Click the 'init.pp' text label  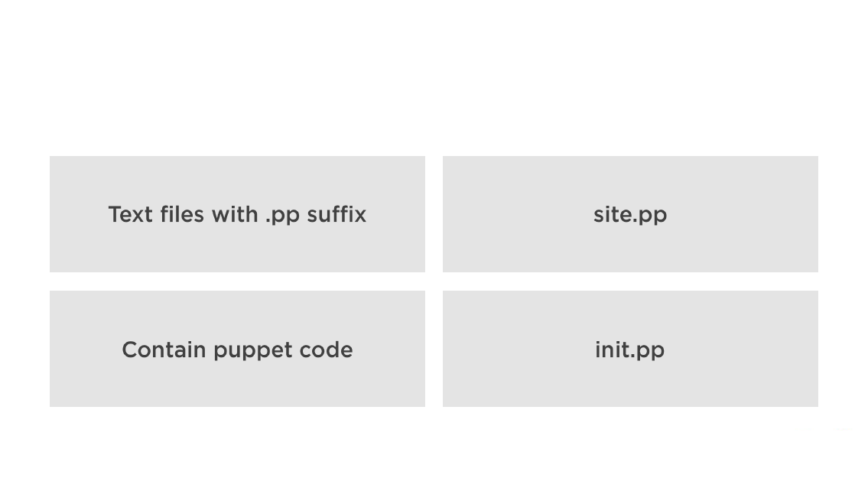point(629,350)
